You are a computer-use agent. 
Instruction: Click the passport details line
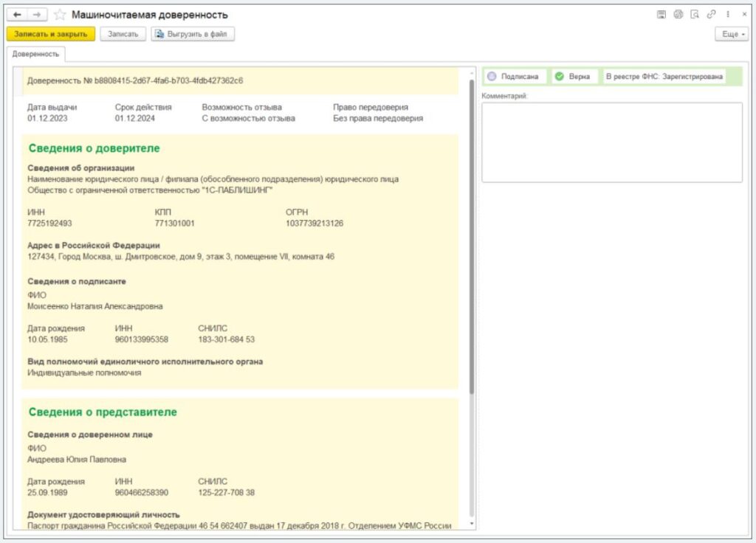[x=239, y=525]
